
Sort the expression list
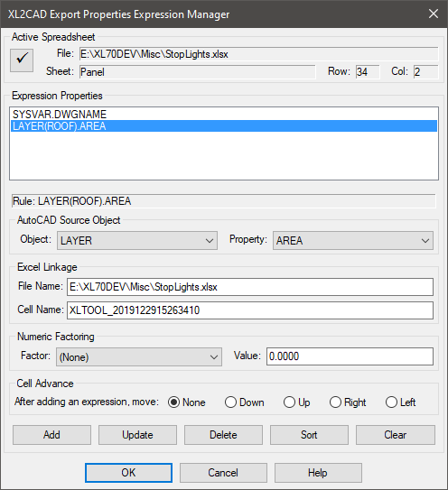tap(309, 435)
